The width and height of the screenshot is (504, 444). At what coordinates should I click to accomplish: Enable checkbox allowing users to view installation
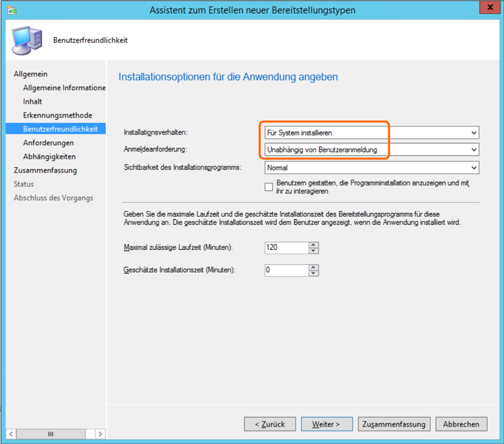click(x=268, y=187)
